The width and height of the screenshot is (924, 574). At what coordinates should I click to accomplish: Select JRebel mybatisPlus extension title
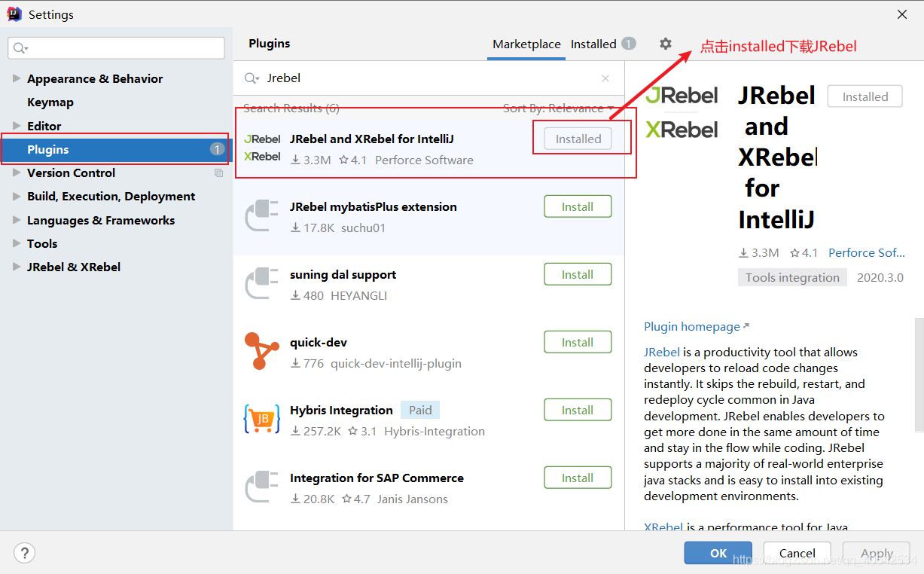tap(373, 206)
